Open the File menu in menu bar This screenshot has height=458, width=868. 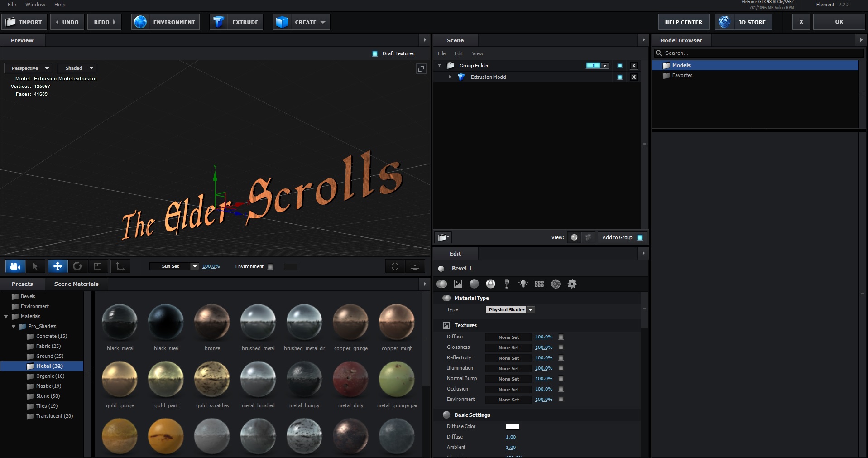point(12,5)
